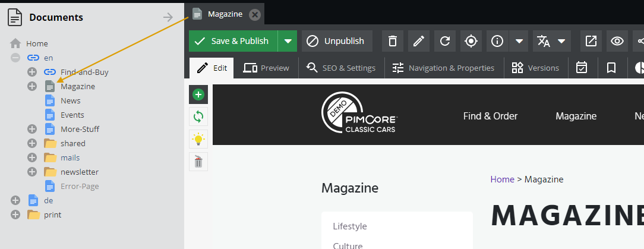Viewport: 644px width, 249px height.
Task: Expand the print folder node
Action: (x=15, y=215)
